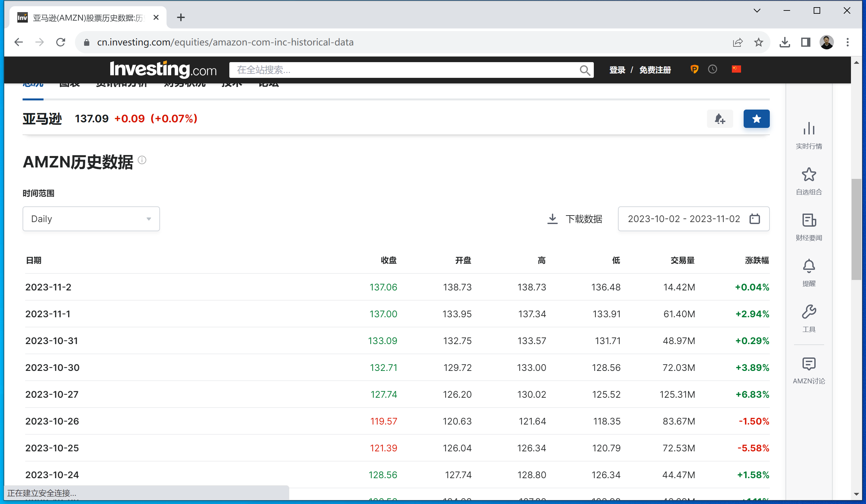Click scrollbar up arrow

[857, 62]
